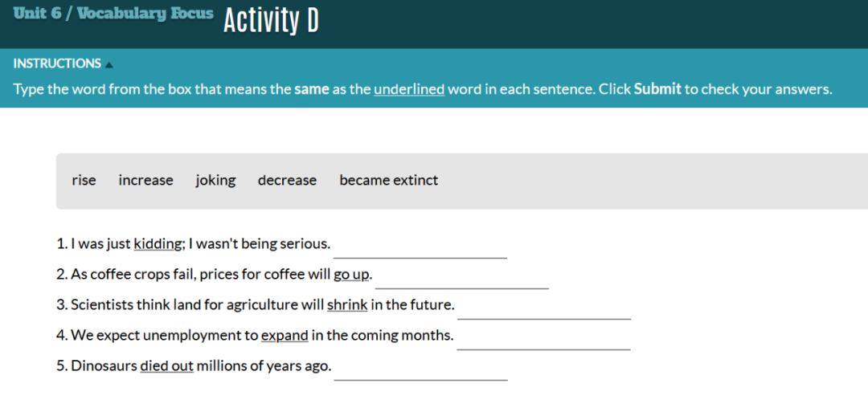Click the INSTRUCTIONS header label
The width and height of the screenshot is (868, 400).
pyautogui.click(x=57, y=63)
